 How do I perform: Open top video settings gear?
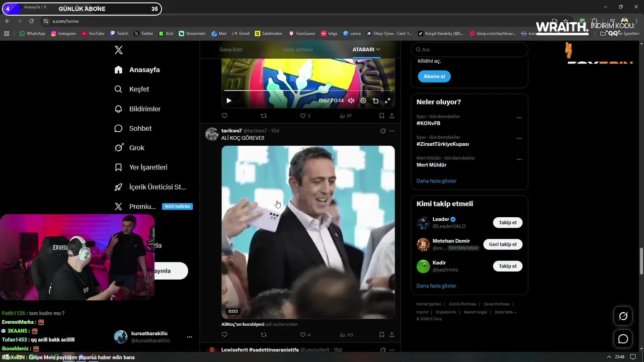(x=363, y=101)
